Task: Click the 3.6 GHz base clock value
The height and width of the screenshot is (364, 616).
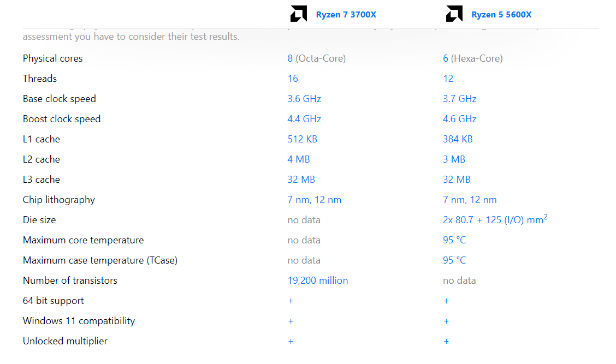Action: 305,99
